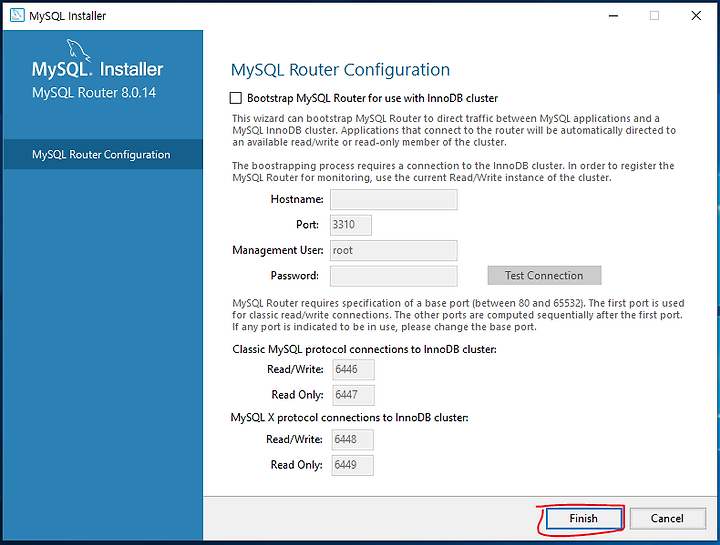Select MySQL Router Configuration sidebar step

103,154
